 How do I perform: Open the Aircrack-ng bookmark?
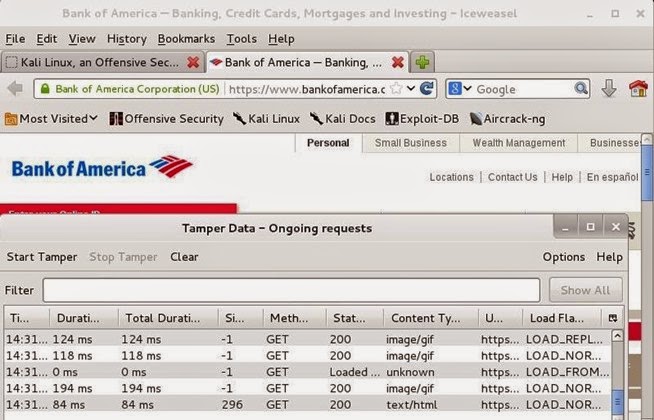pos(507,119)
